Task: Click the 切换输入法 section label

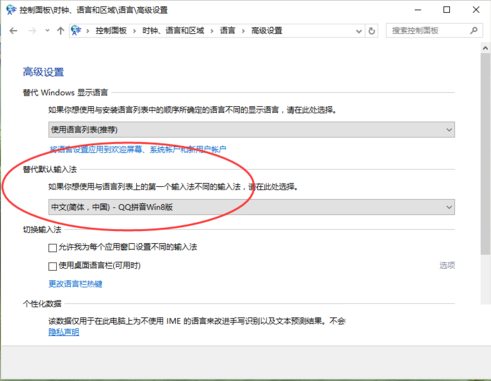Action: click(x=42, y=229)
